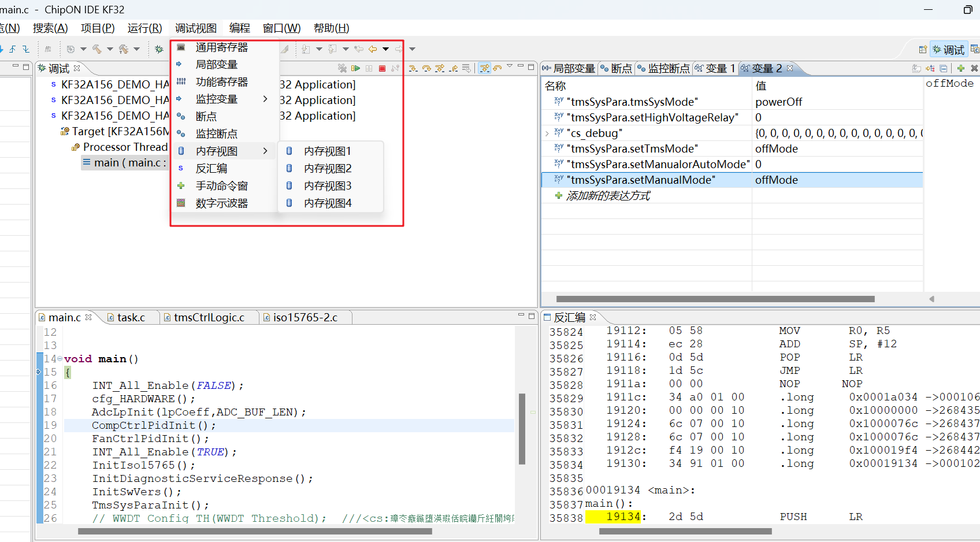Click the hammer Build icon in the toolbar
Image resolution: width=980 pixels, height=542 pixels.
point(97,49)
